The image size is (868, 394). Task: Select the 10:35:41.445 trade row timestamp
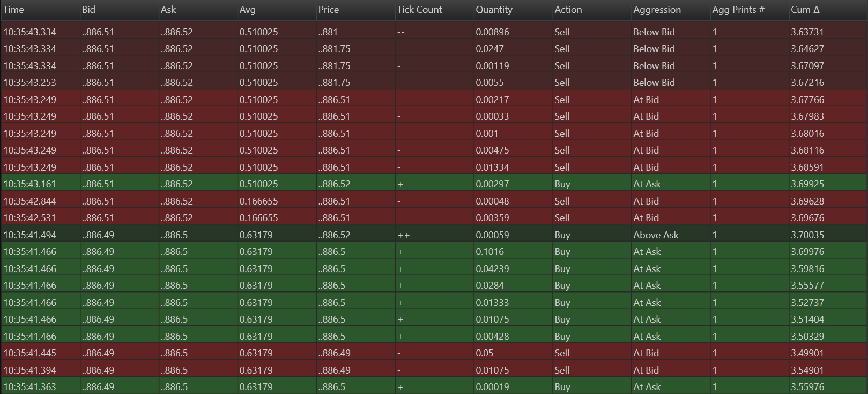(x=29, y=353)
